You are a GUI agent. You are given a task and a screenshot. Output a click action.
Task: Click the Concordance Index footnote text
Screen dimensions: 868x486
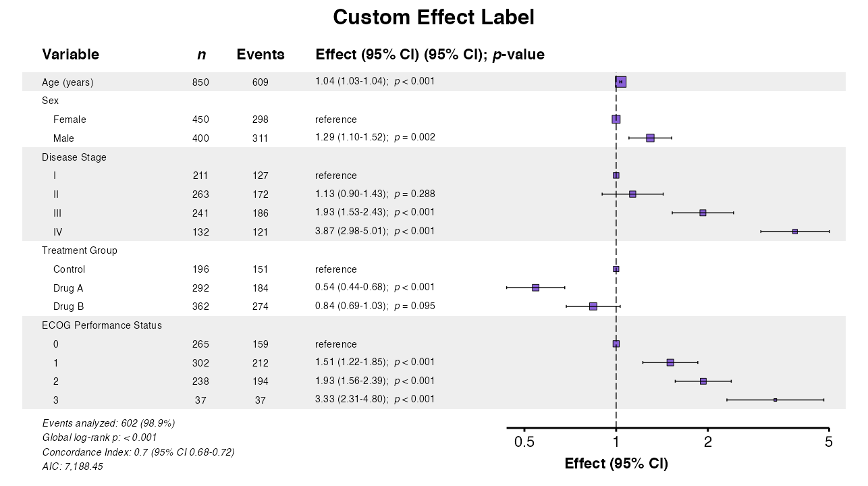point(138,452)
